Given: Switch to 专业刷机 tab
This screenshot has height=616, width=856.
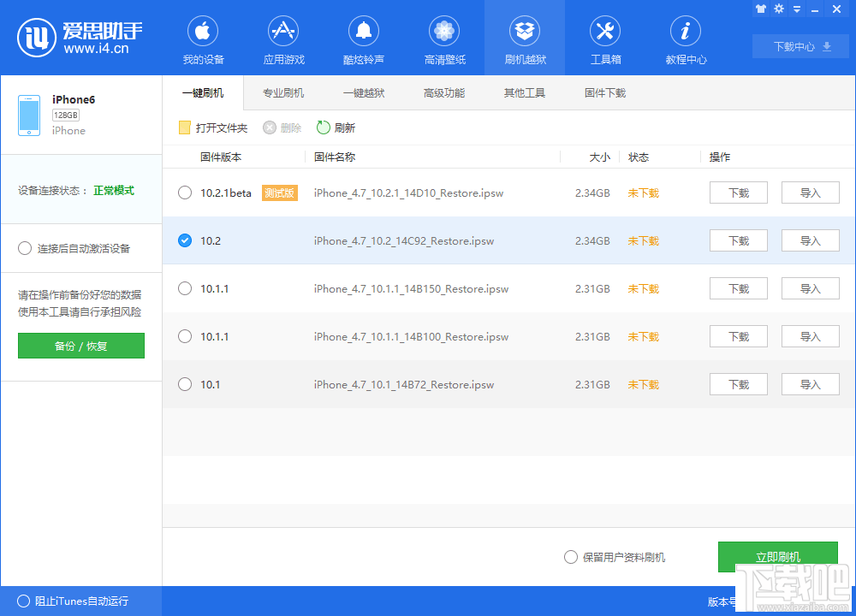Looking at the screenshot, I should tap(283, 92).
